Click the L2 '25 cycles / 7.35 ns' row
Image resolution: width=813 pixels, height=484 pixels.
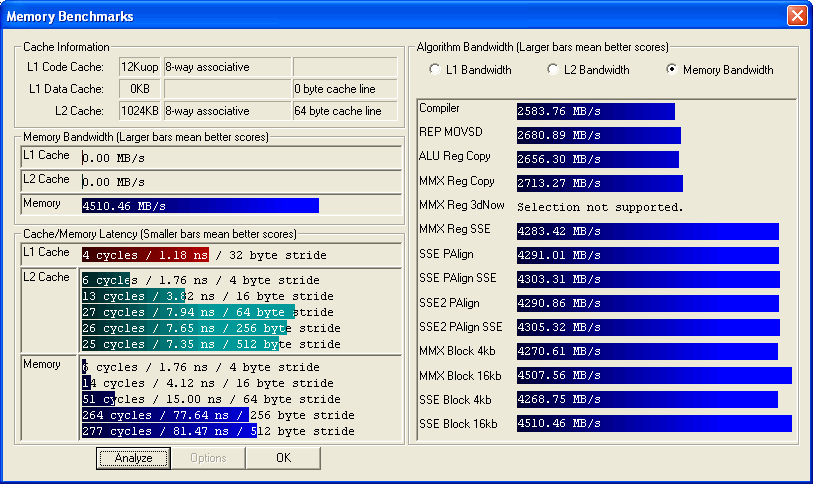click(211, 344)
